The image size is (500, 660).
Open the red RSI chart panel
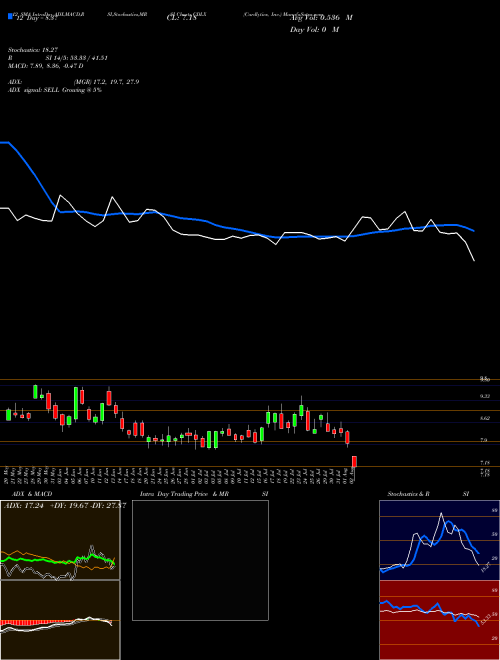coord(439,620)
